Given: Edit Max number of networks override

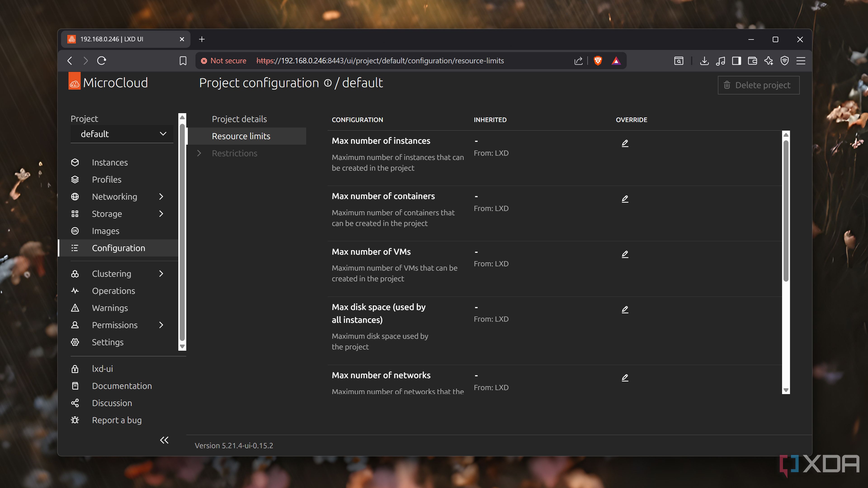Looking at the screenshot, I should tap(625, 378).
